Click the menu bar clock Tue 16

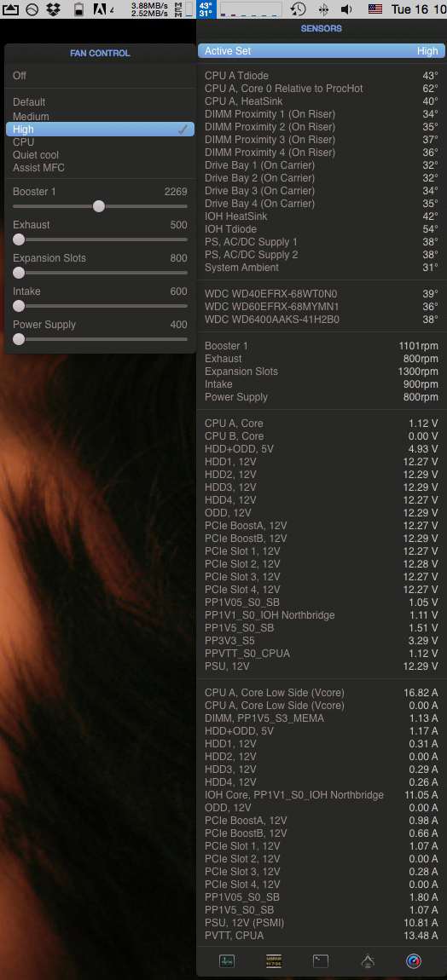point(418,9)
